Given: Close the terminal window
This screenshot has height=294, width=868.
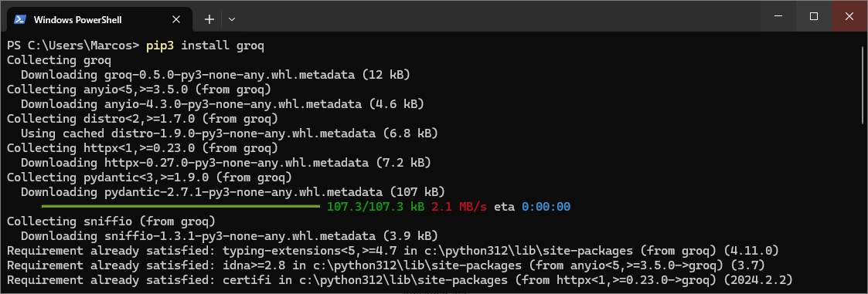Looking at the screenshot, I should (x=849, y=16).
